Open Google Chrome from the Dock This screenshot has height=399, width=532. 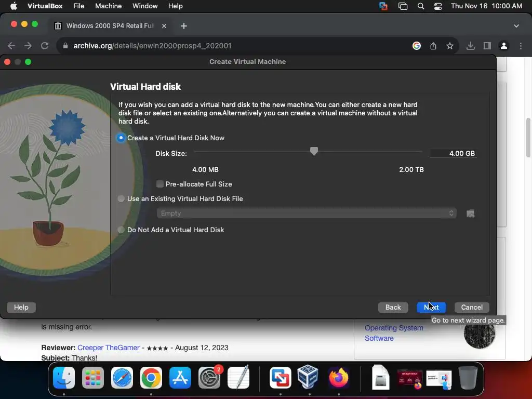point(151,378)
